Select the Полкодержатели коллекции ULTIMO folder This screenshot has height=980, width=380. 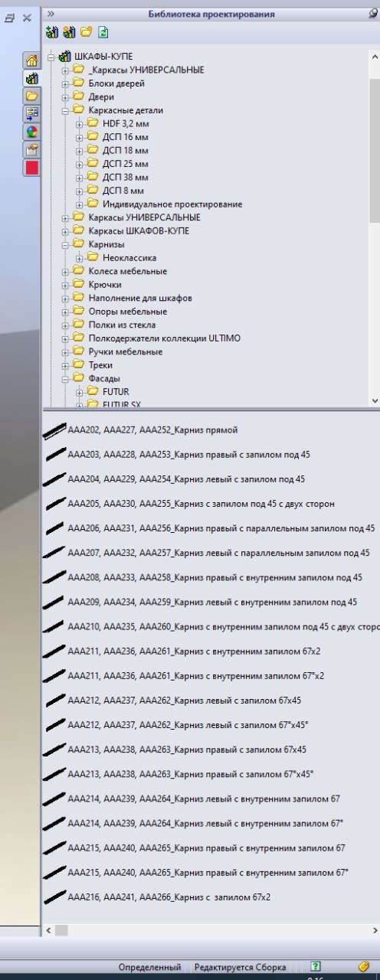(165, 338)
